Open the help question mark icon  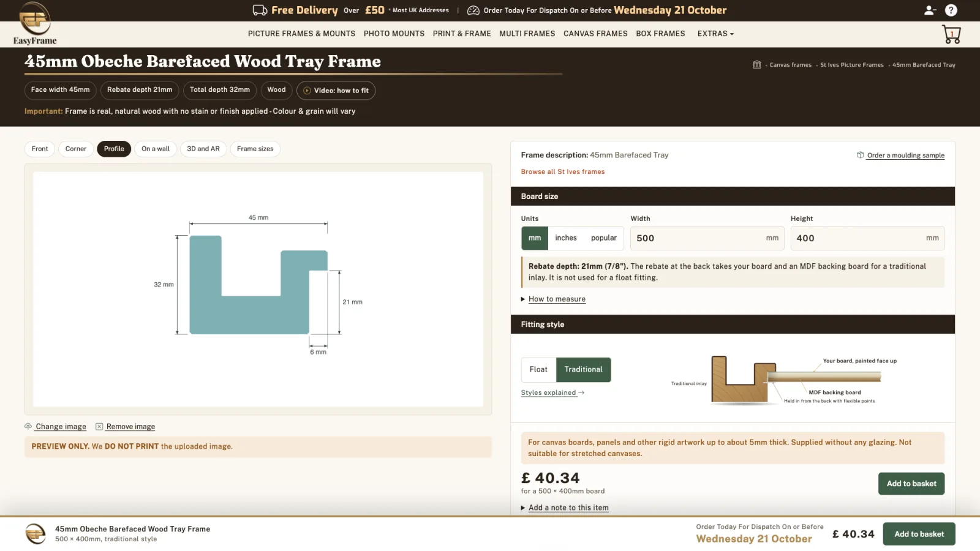(951, 10)
